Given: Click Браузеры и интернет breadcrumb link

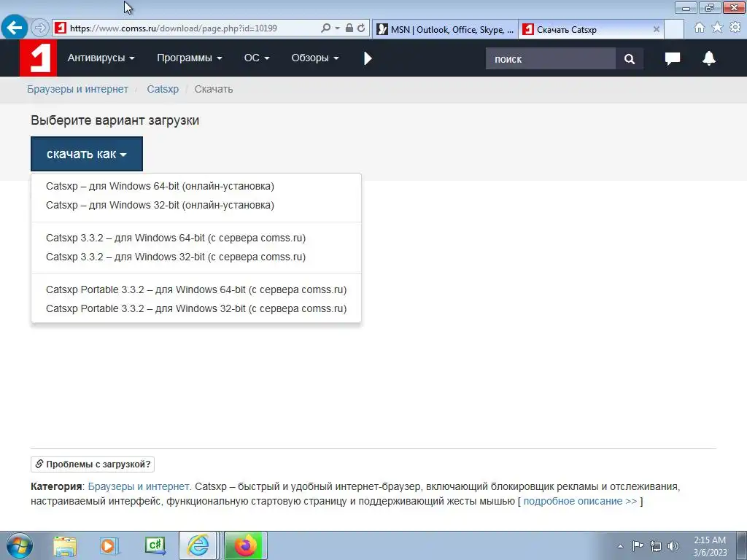Looking at the screenshot, I should (x=77, y=89).
